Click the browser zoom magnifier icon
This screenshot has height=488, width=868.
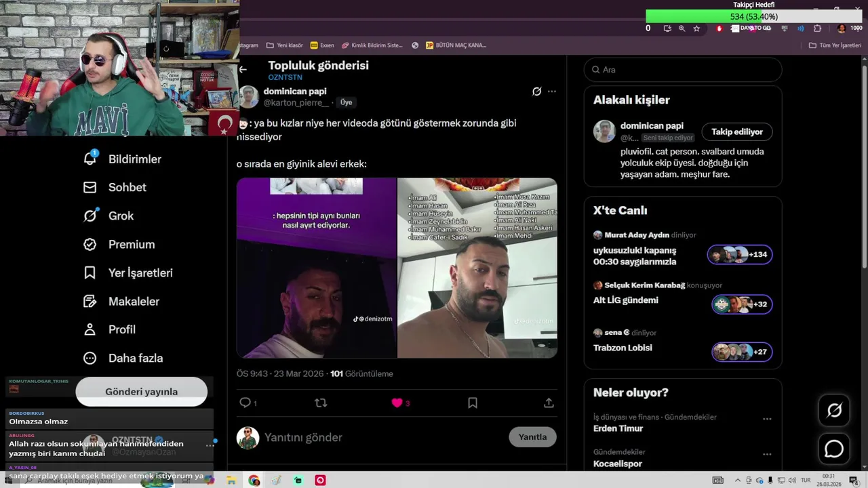(x=682, y=28)
